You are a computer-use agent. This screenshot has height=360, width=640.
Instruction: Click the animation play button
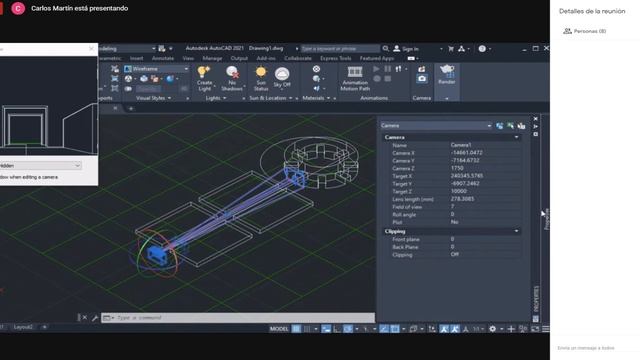click(376, 69)
